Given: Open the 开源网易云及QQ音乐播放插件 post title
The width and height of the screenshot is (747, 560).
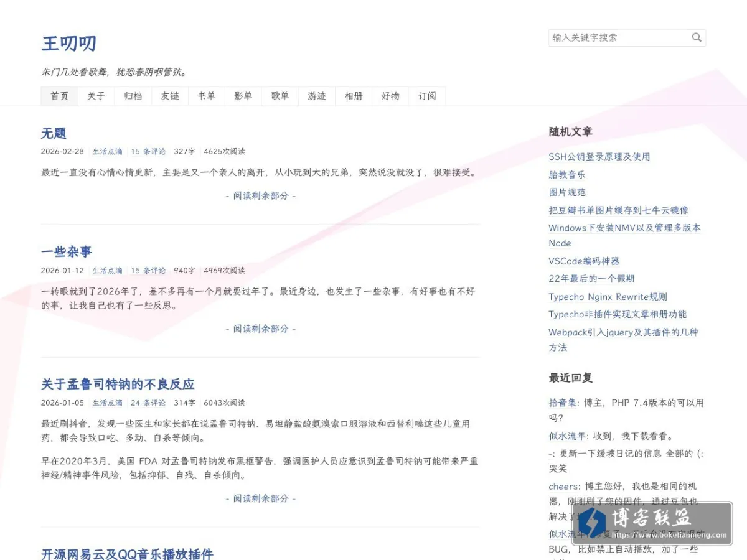Looking at the screenshot, I should [x=127, y=554].
